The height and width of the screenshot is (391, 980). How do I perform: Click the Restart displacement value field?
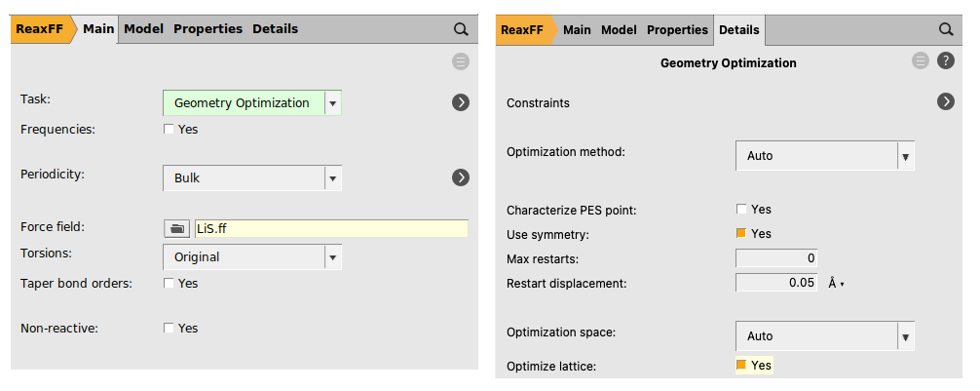[776, 283]
